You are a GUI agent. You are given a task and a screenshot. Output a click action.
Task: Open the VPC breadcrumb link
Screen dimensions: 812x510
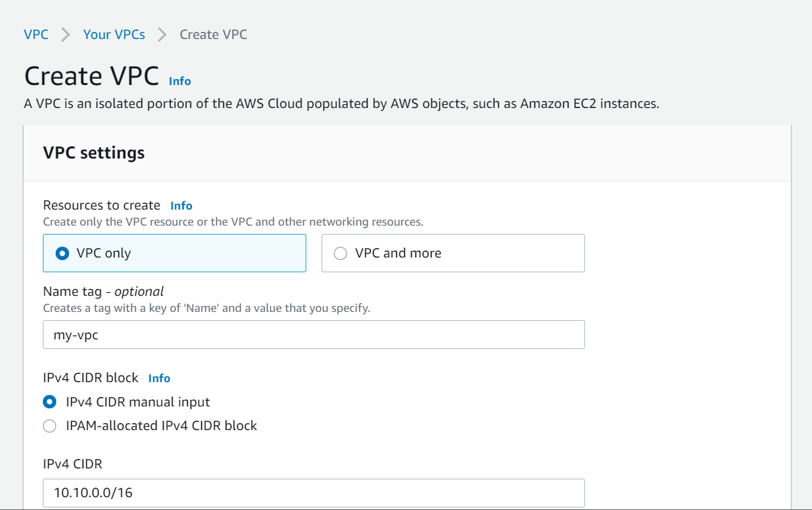(x=36, y=35)
